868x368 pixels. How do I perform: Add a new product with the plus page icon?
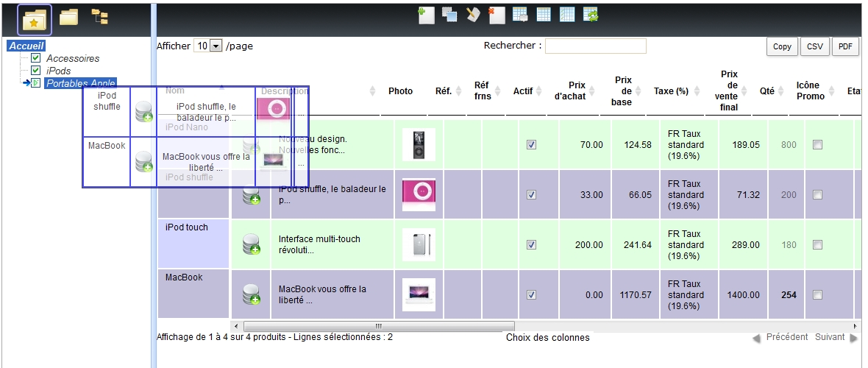[426, 15]
